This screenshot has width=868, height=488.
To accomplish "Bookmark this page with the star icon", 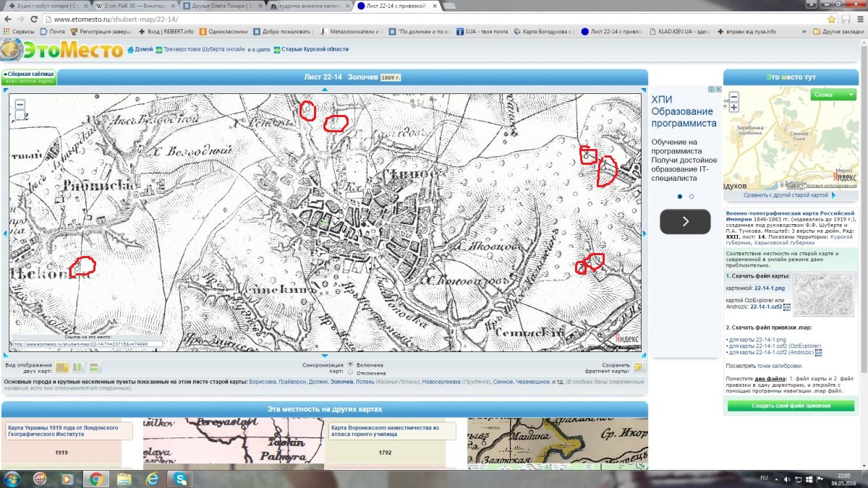I will [x=832, y=19].
